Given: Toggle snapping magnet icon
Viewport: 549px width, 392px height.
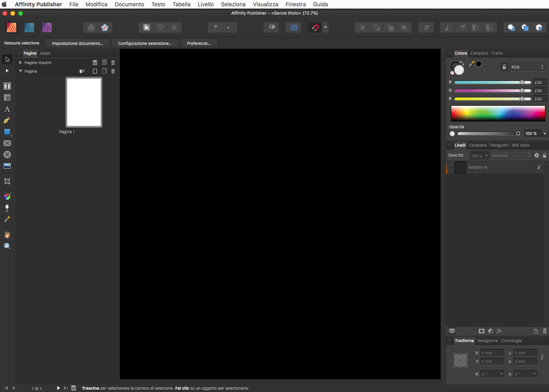Looking at the screenshot, I should 315,27.
